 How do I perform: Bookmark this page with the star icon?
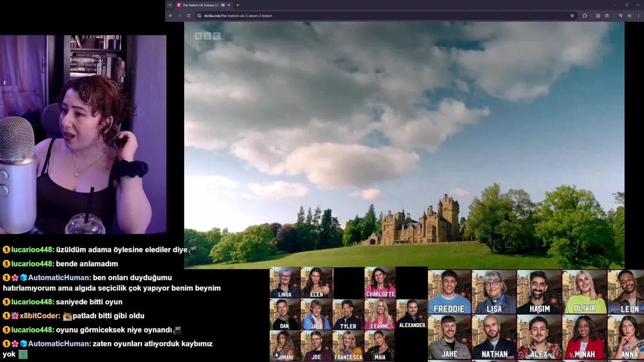pos(572,16)
